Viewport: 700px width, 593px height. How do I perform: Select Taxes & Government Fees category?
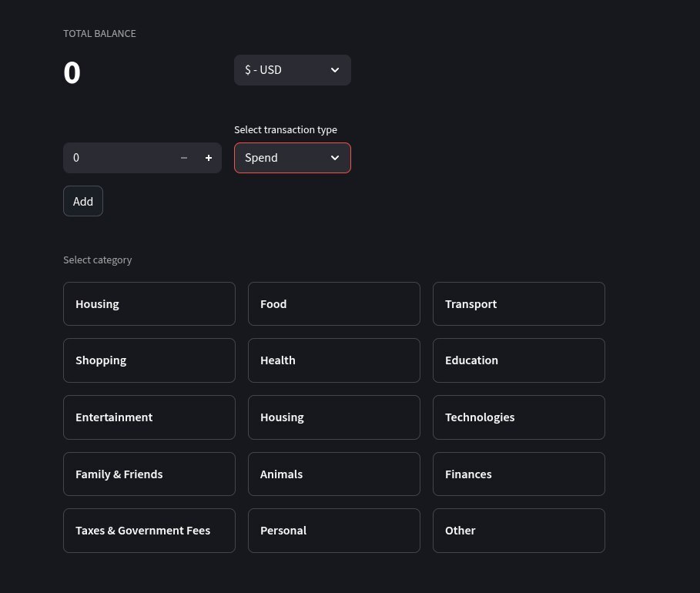pos(149,531)
